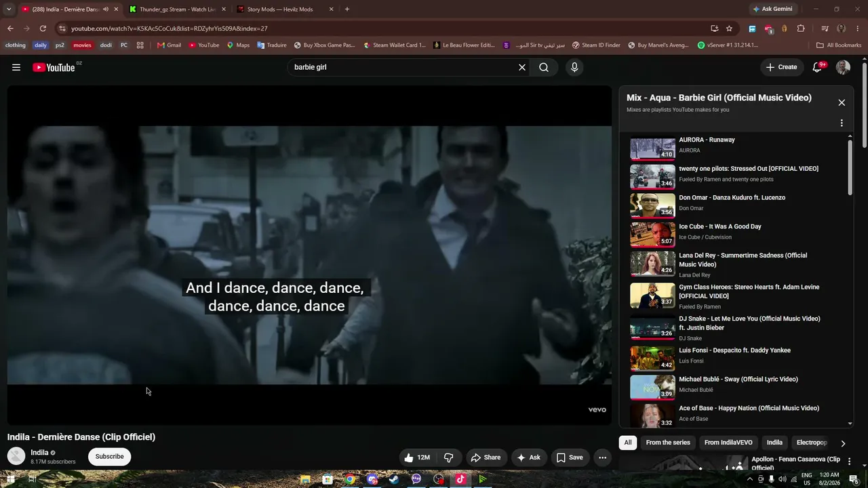Start voice search with the microphone
The image size is (868, 488).
[x=574, y=67]
